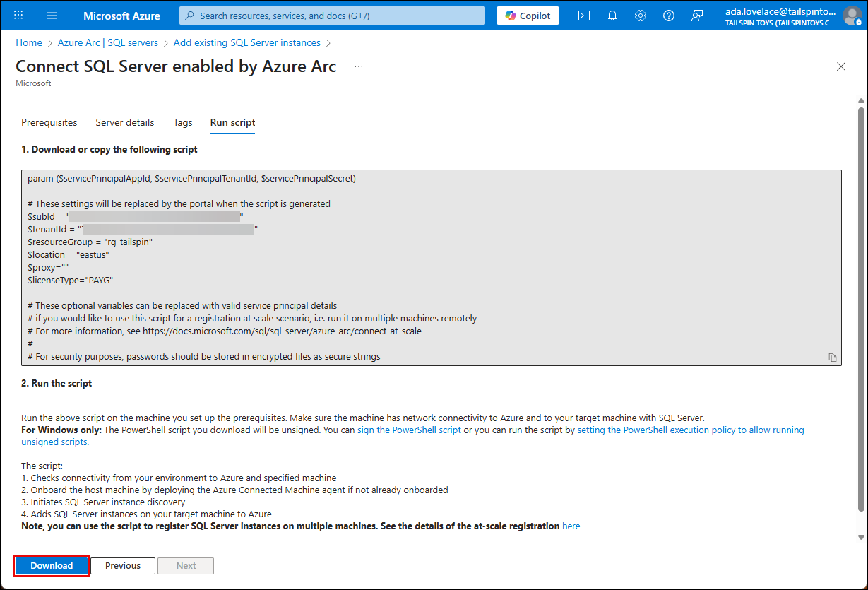Open the Azure portal menu grid icon

pos(18,15)
